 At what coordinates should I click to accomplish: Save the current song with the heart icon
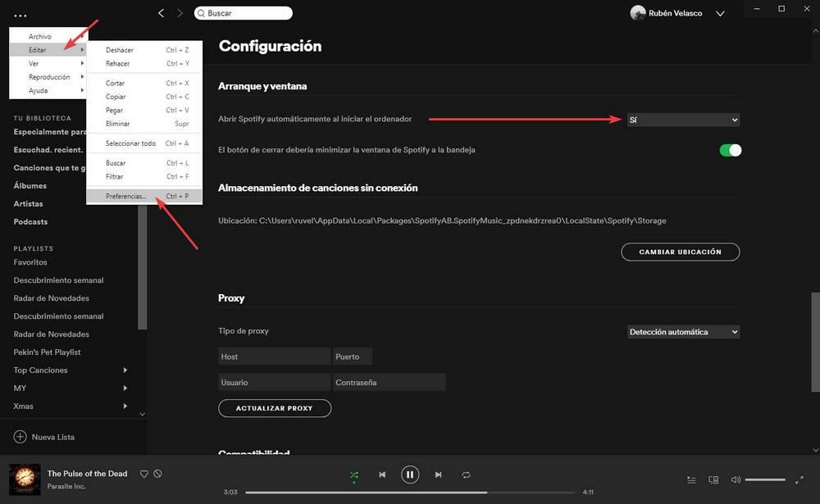143,473
